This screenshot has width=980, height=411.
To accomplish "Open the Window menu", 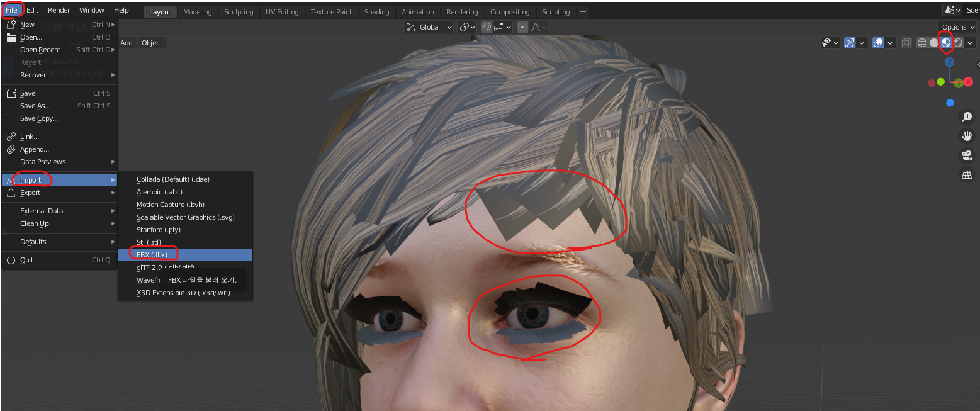I will click(92, 10).
